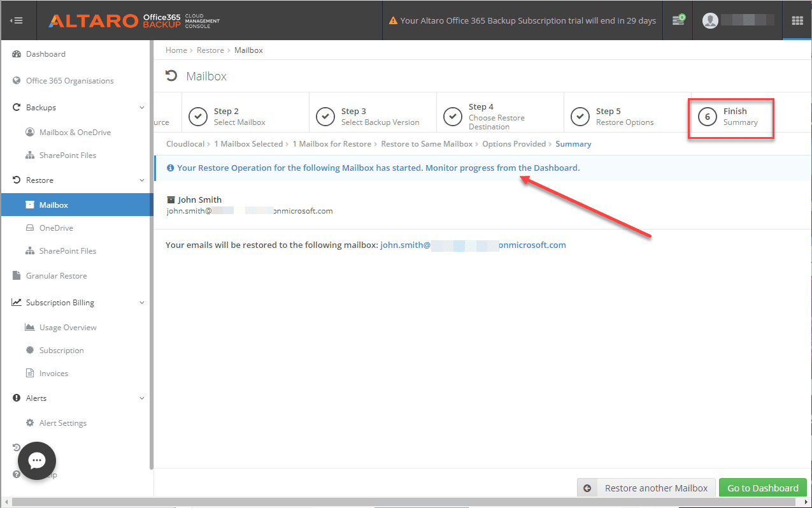The height and width of the screenshot is (508, 812).
Task: Click the OneDrive drive icon under Restore
Action: 30,228
